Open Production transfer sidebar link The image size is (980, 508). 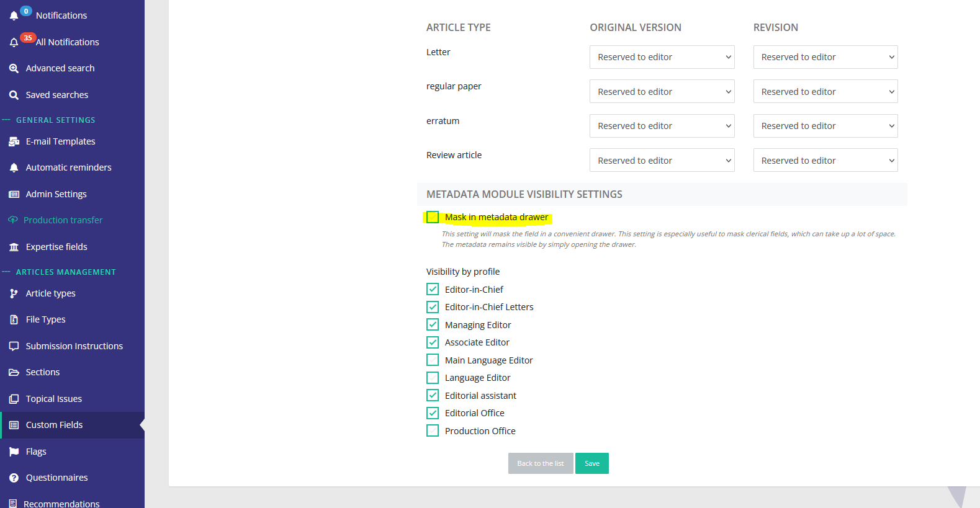(63, 220)
